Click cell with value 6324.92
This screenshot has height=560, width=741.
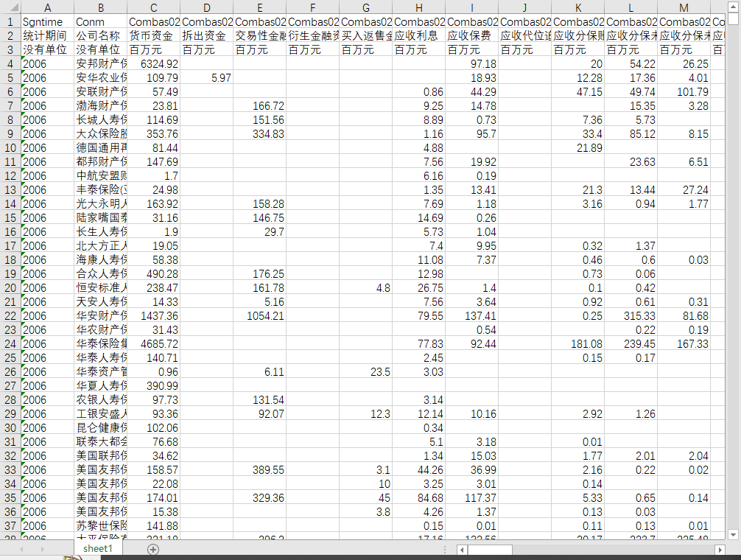154,64
